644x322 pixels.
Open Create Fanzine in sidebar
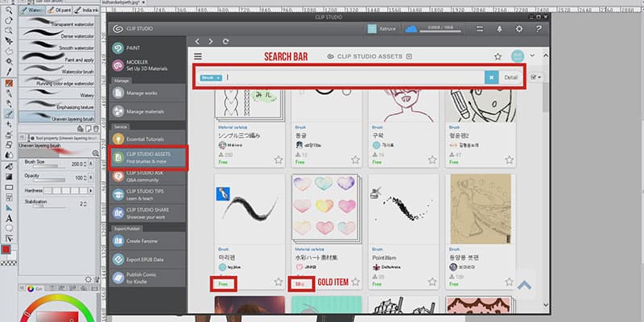click(148, 241)
